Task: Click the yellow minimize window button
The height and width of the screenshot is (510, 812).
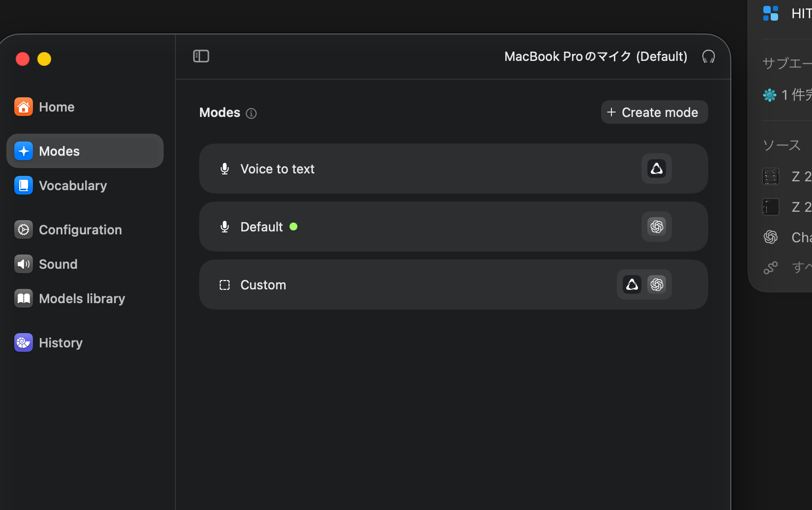Action: point(44,59)
